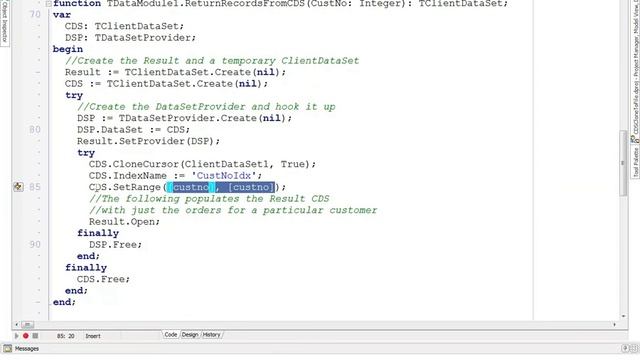640x360 pixels.
Task: Click the vertical scrollbar down arrow
Action: pos(623,316)
